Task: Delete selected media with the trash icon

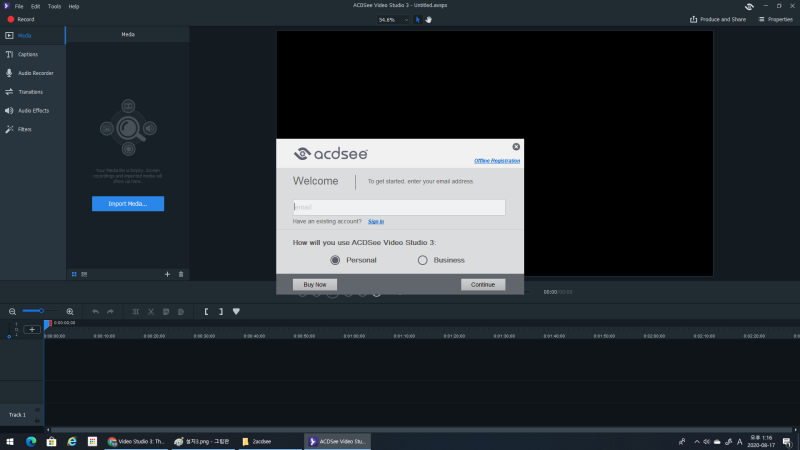Action: [x=181, y=274]
